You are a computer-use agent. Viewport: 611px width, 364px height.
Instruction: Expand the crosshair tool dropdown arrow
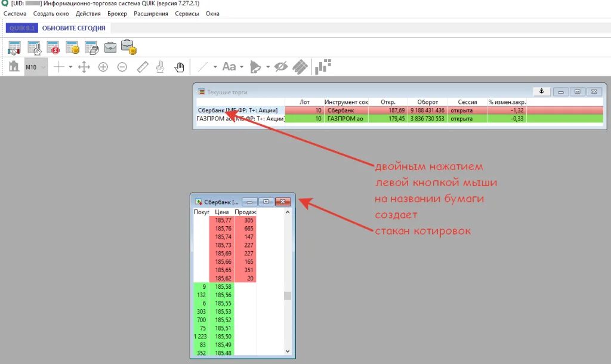(70, 67)
